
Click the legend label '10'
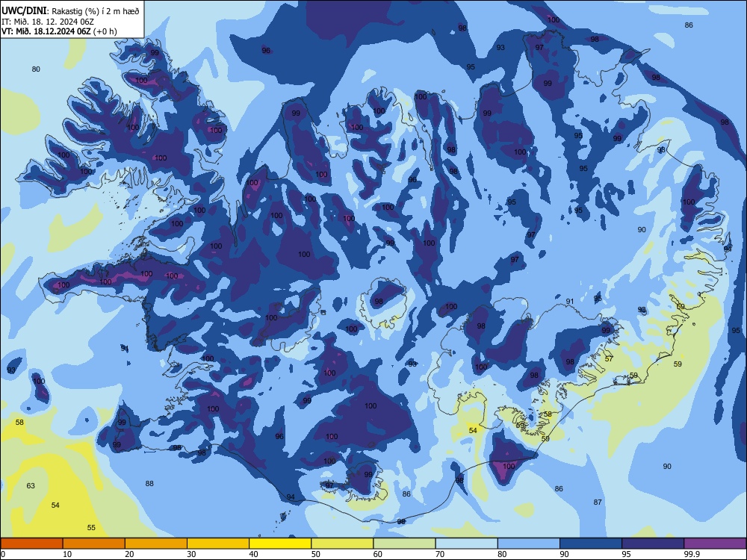[67, 554]
